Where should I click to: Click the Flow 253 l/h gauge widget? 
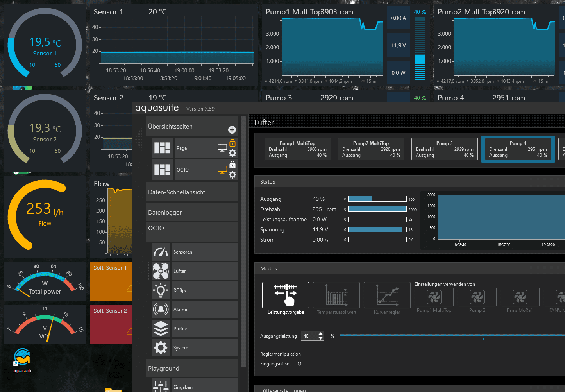pyautogui.click(x=45, y=217)
